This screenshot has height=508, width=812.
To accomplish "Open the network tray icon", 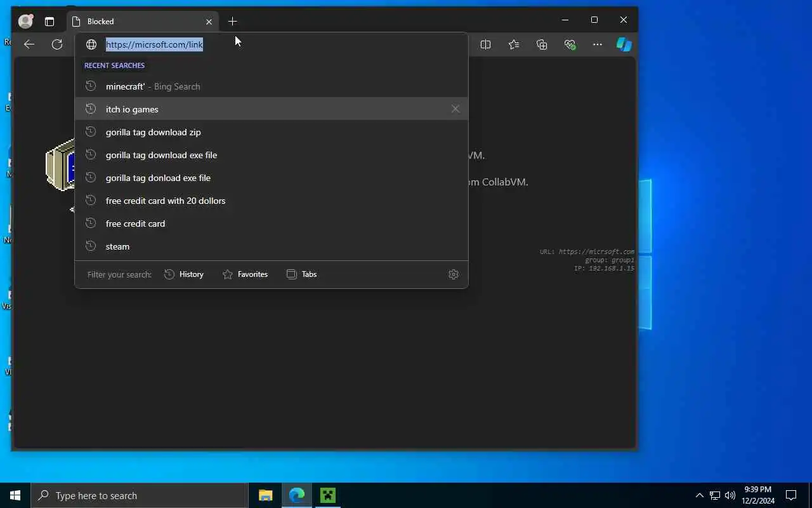I will click(715, 495).
